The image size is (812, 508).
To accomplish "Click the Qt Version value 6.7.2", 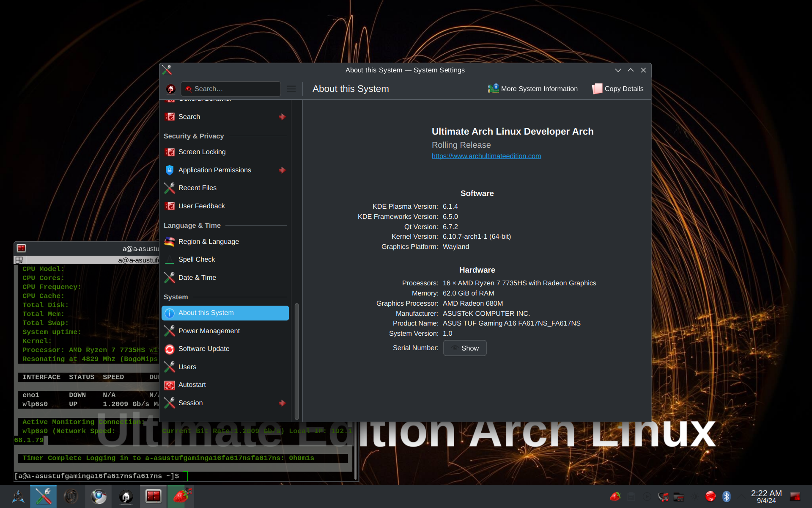I will click(x=450, y=227).
